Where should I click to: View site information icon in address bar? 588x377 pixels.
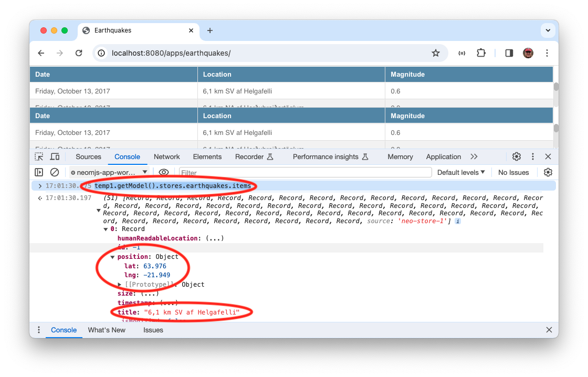pyautogui.click(x=102, y=53)
